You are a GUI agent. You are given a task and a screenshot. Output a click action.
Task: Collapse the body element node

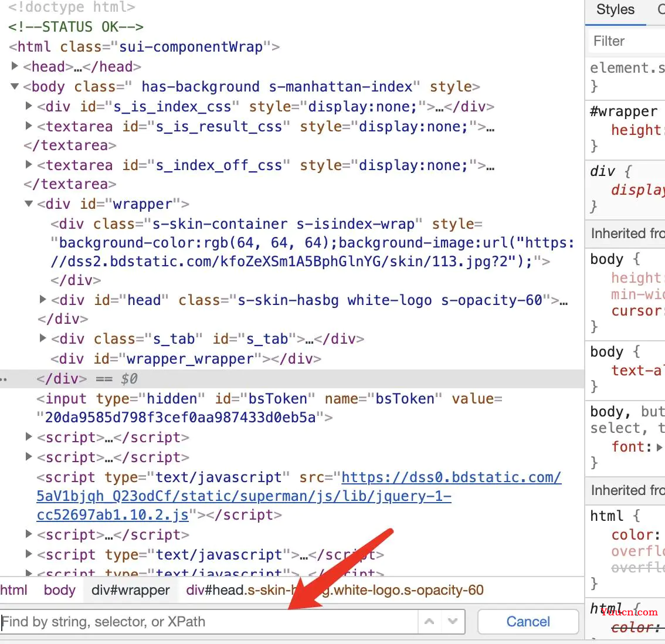[15, 86]
